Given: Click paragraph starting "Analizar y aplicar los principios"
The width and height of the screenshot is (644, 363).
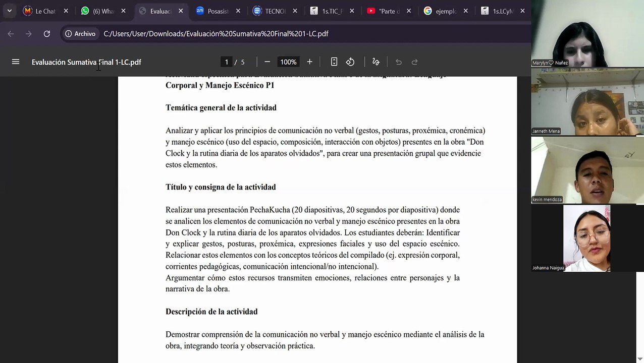Looking at the screenshot, I should tap(325, 147).
